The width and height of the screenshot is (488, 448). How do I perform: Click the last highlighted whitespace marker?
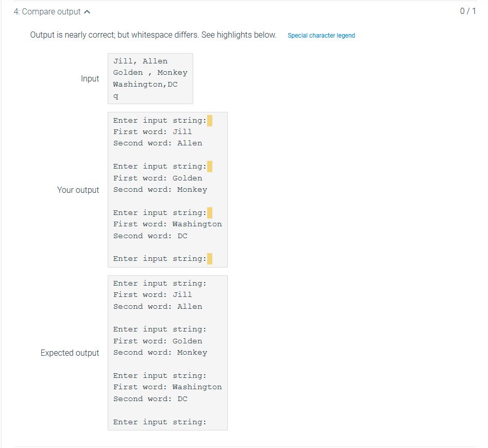pos(210,258)
